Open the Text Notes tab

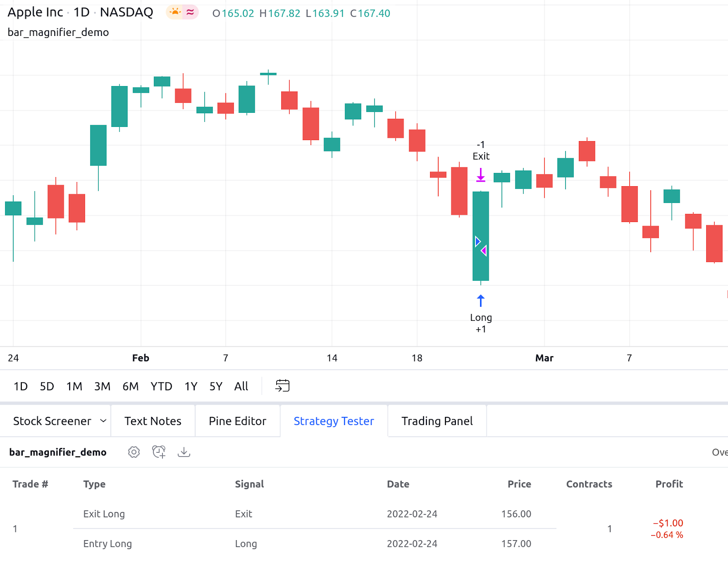(153, 421)
